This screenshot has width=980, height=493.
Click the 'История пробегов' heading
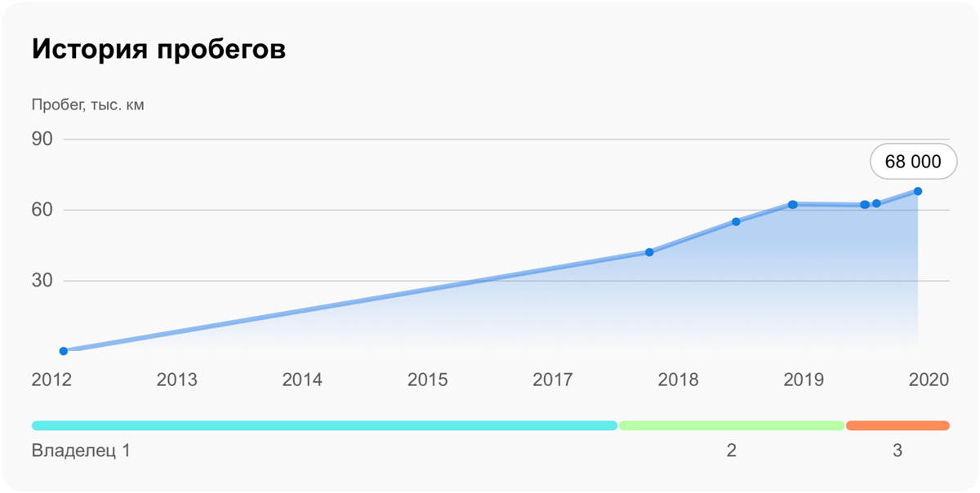pyautogui.click(x=158, y=49)
